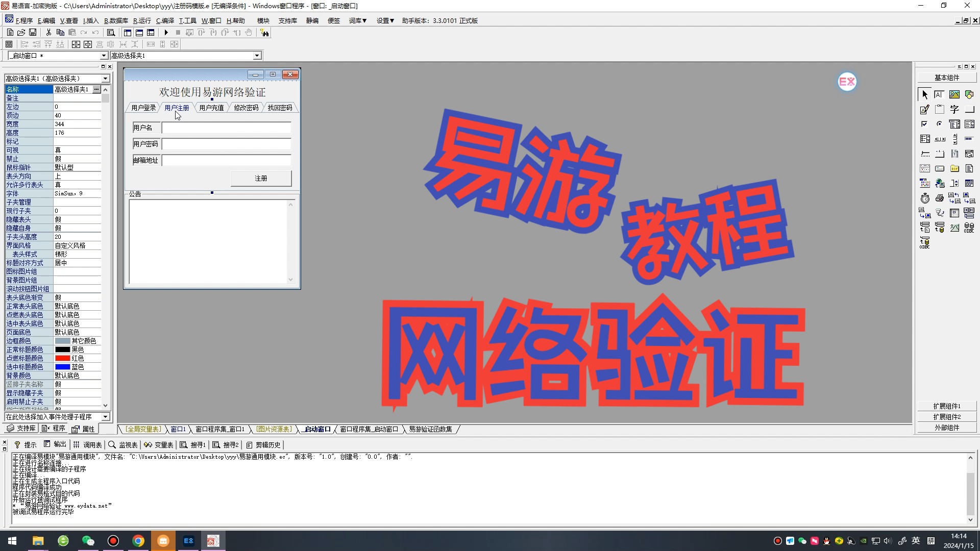Click the New file toolbar icon
The image size is (980, 551).
point(10,33)
